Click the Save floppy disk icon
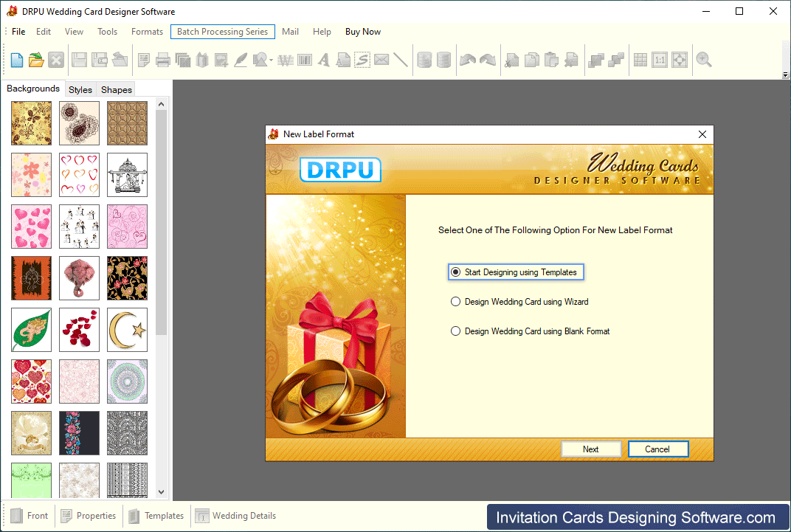 point(79,60)
